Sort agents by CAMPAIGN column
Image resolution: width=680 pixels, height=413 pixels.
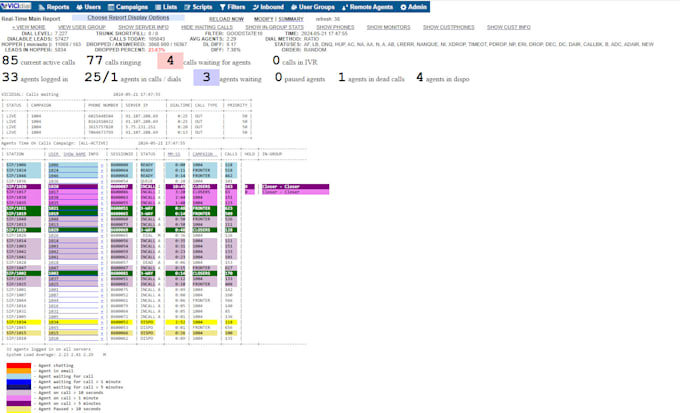click(203, 154)
